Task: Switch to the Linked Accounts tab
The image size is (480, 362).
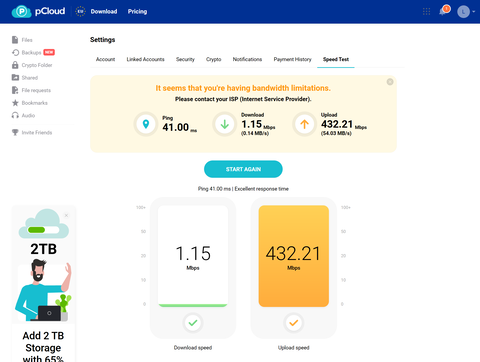Action: pos(145,59)
